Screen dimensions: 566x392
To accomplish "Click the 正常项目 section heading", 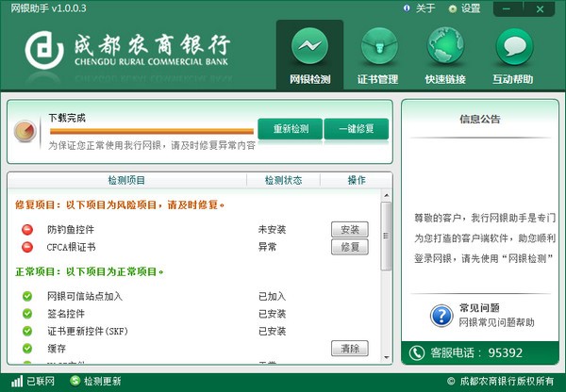I will pyautogui.click(x=90, y=271).
